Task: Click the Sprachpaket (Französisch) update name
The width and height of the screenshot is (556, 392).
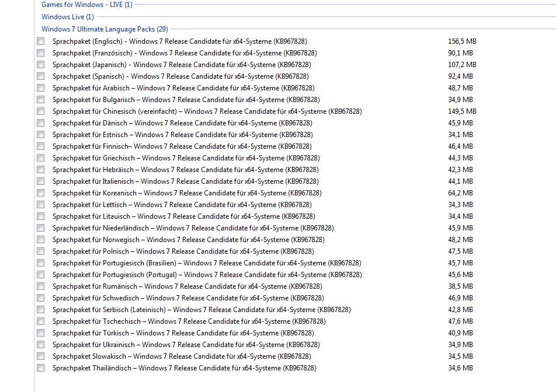Action: tap(185, 53)
